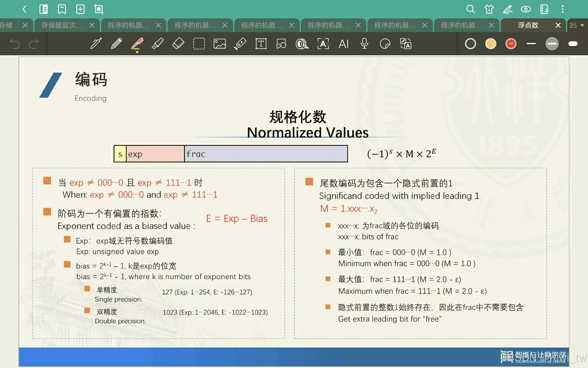Expand the red pen color options
Screen dimensions: 588x368
[x=511, y=44]
